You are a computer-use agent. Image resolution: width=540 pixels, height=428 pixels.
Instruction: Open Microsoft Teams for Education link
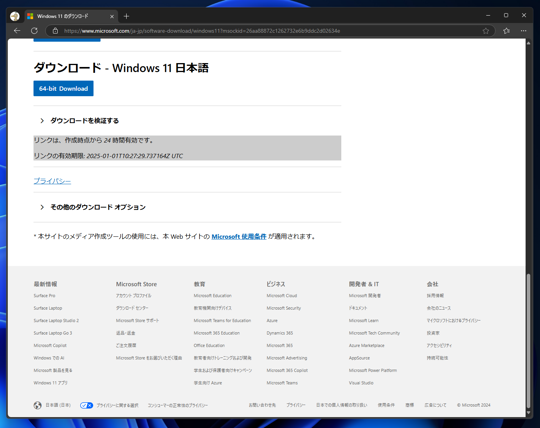point(222,321)
